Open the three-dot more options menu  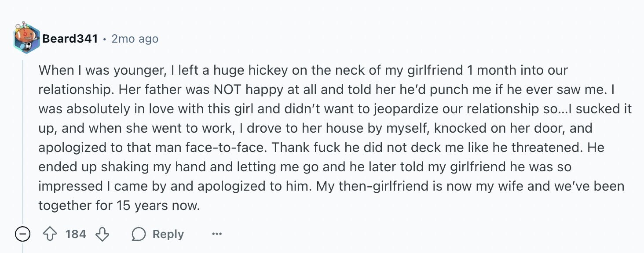tap(217, 234)
